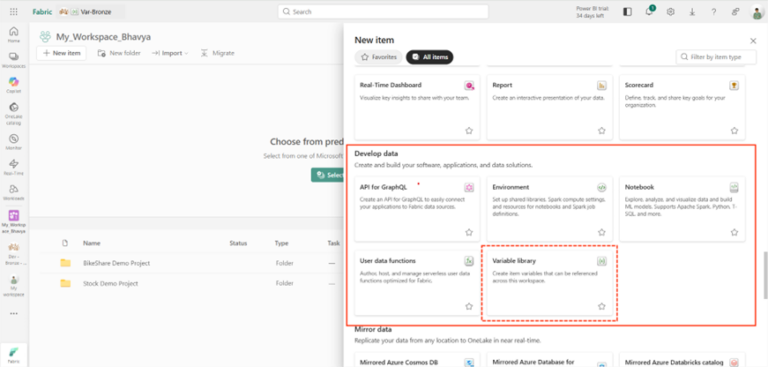The height and width of the screenshot is (367, 768).
Task: Favorite the Report item star
Action: pos(601,131)
